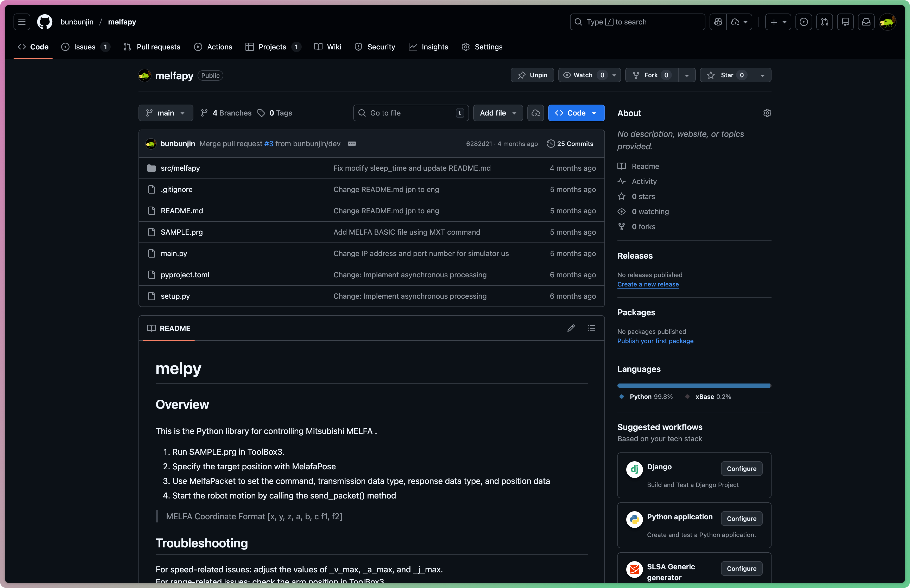The image size is (910, 588).
Task: Click the SLSA Generic generator logo
Action: [x=634, y=569]
